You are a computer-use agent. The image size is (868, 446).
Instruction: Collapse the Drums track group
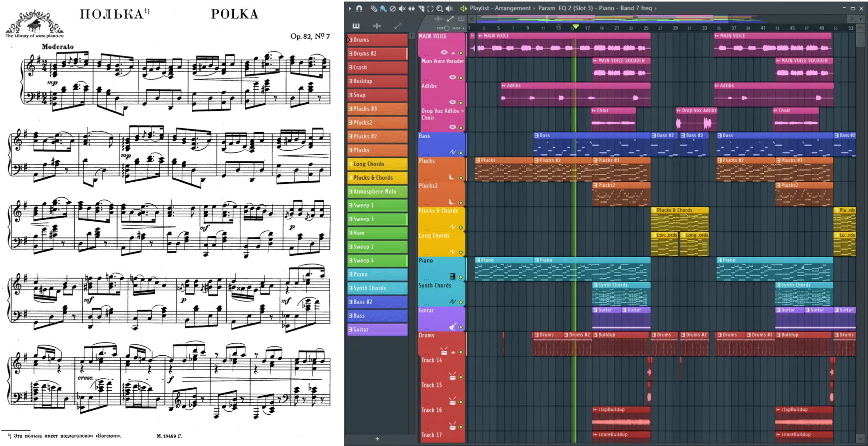pos(453,352)
